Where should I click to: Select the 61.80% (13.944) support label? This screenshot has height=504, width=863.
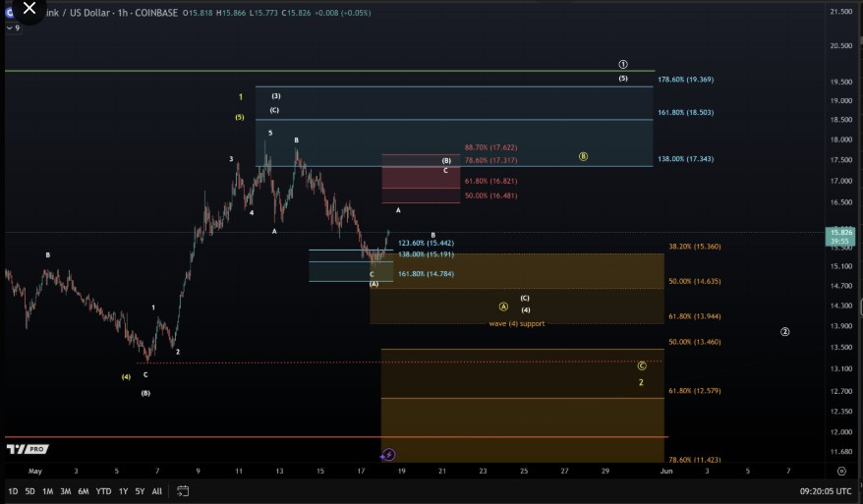(695, 316)
